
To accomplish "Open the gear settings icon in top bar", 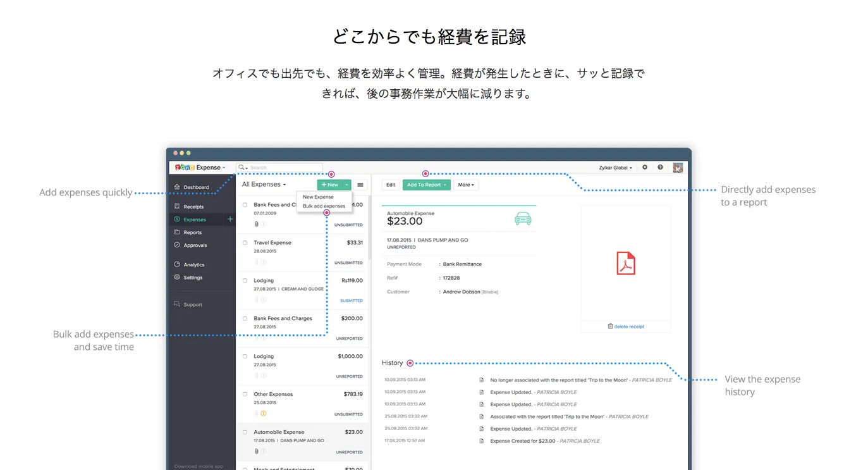I will [645, 168].
